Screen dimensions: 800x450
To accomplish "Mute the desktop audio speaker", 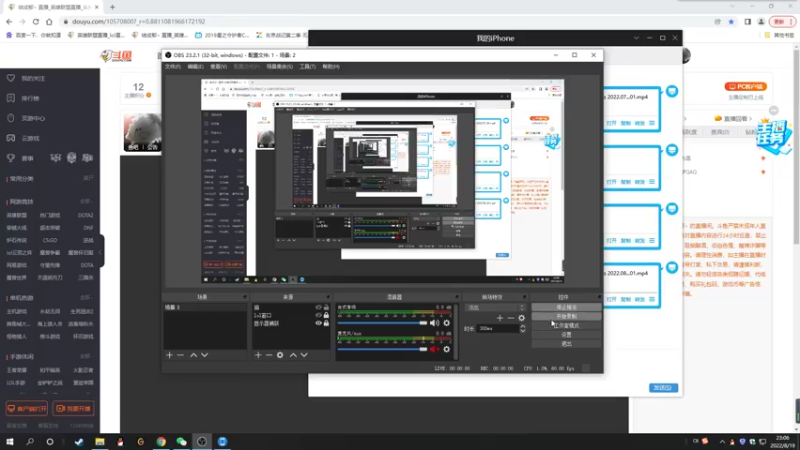I will pyautogui.click(x=434, y=323).
